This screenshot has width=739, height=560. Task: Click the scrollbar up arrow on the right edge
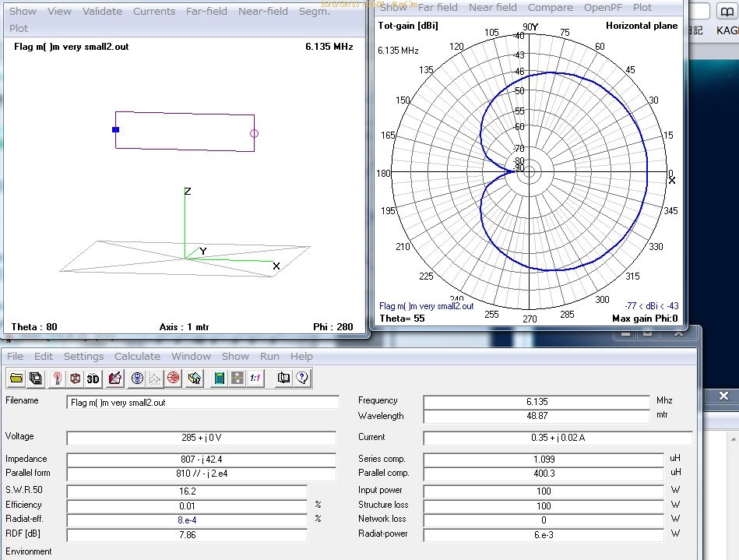click(x=734, y=439)
